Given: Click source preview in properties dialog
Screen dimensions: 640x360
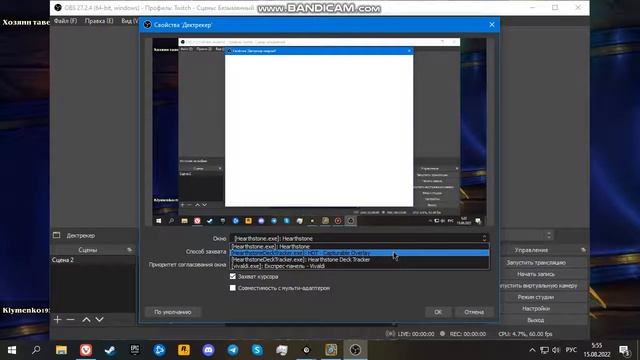Looking at the screenshot, I should coord(319,132).
